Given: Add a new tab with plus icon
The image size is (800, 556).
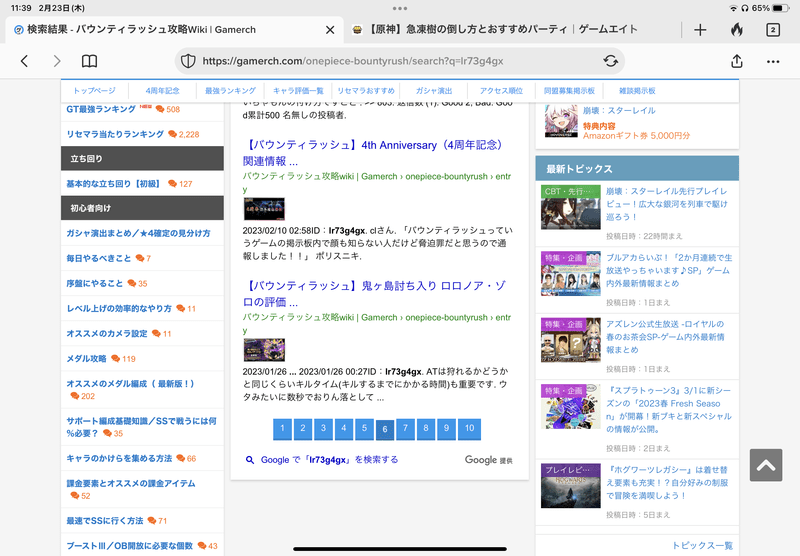Looking at the screenshot, I should point(700,30).
